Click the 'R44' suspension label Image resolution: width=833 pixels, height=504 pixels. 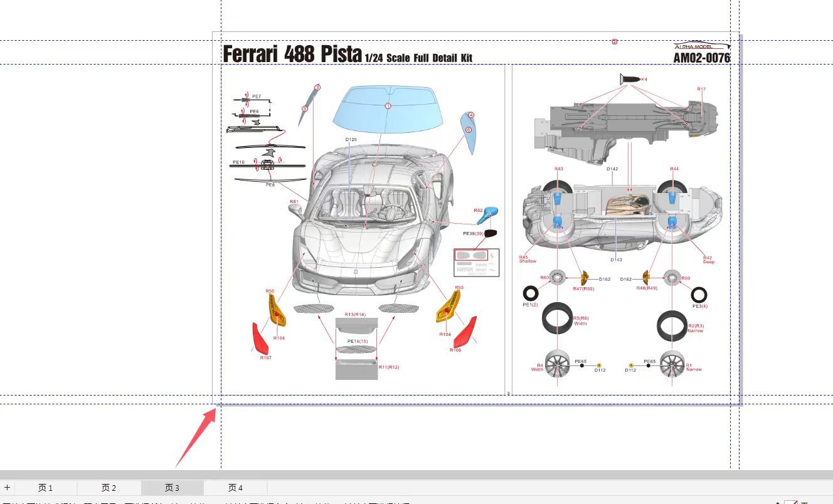[x=674, y=169]
